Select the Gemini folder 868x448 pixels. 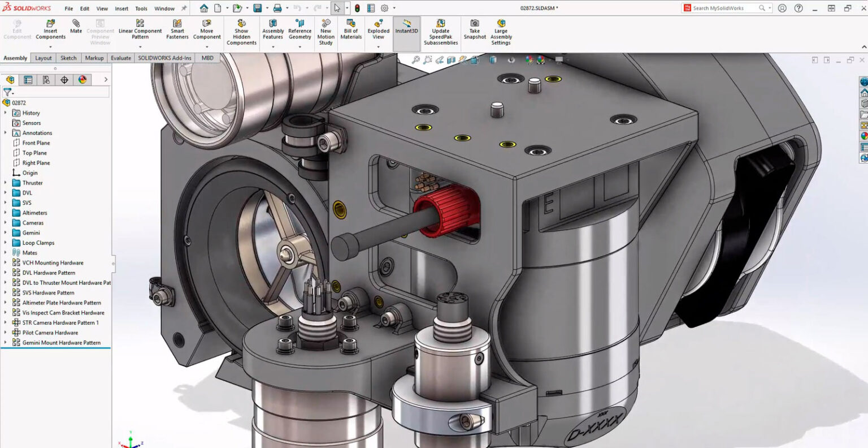click(x=31, y=233)
